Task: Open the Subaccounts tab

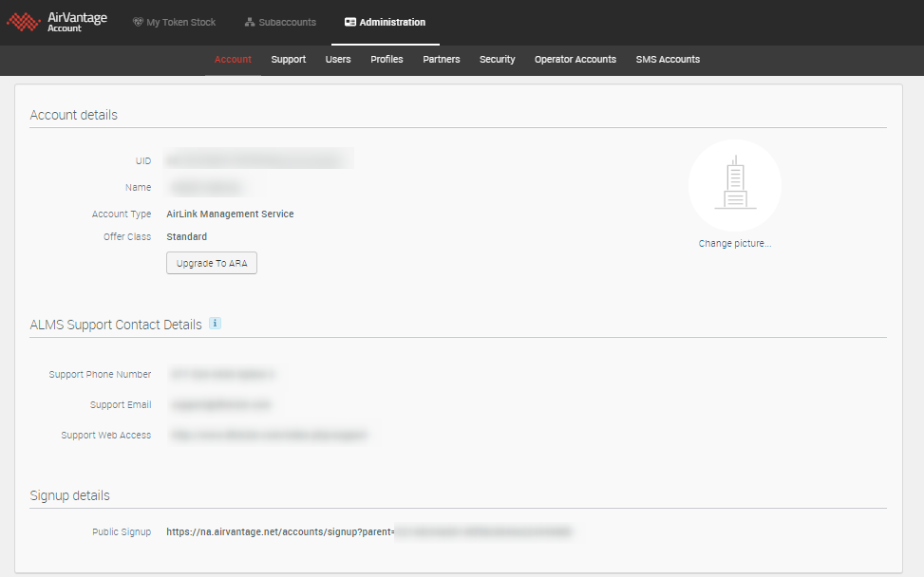Action: (x=280, y=22)
